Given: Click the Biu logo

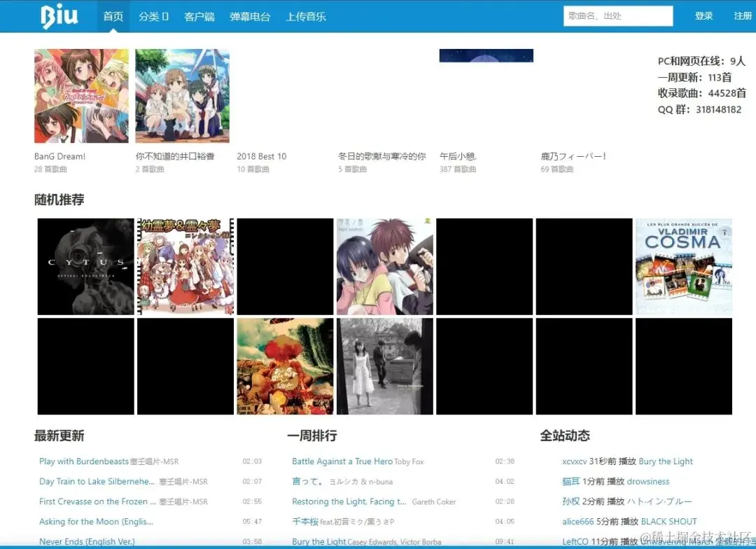Looking at the screenshot, I should coord(59,16).
